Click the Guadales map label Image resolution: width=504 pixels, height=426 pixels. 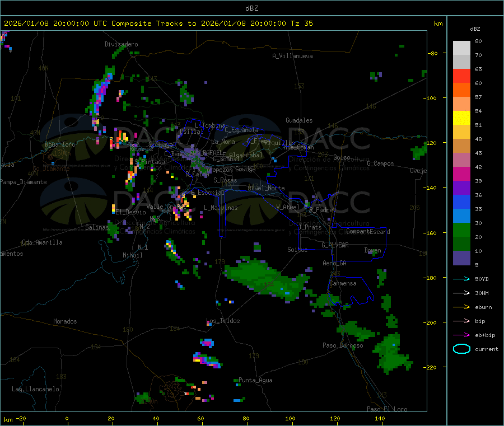point(299,120)
